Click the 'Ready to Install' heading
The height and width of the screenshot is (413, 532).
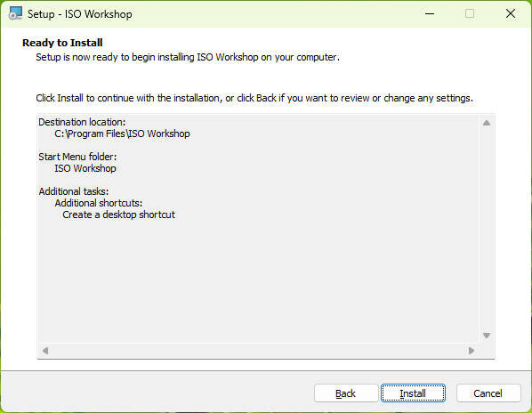click(62, 43)
